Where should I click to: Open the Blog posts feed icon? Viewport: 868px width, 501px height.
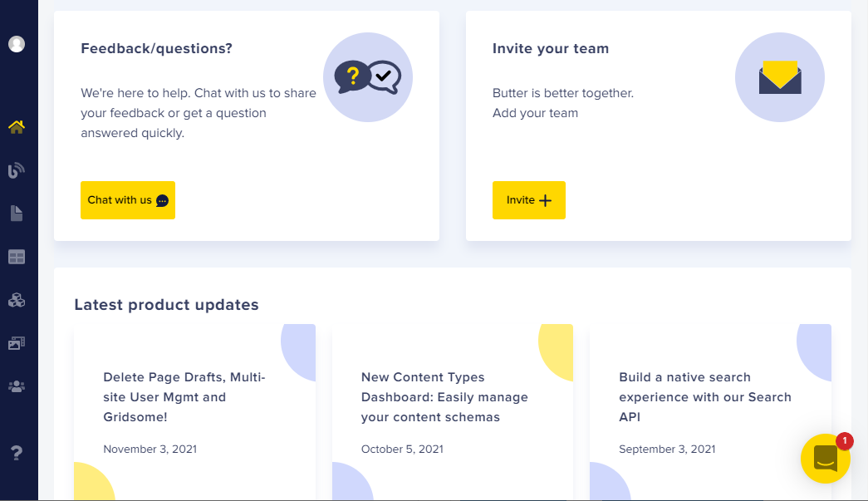point(17,170)
